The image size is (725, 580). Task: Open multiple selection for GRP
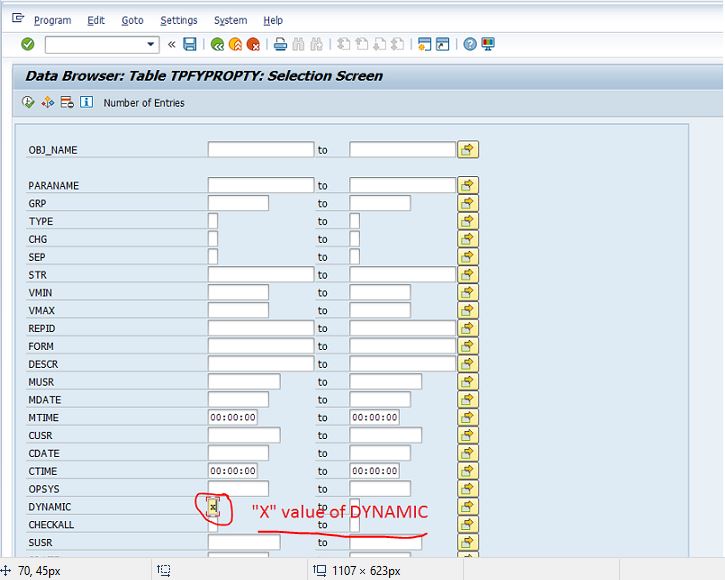(x=467, y=203)
